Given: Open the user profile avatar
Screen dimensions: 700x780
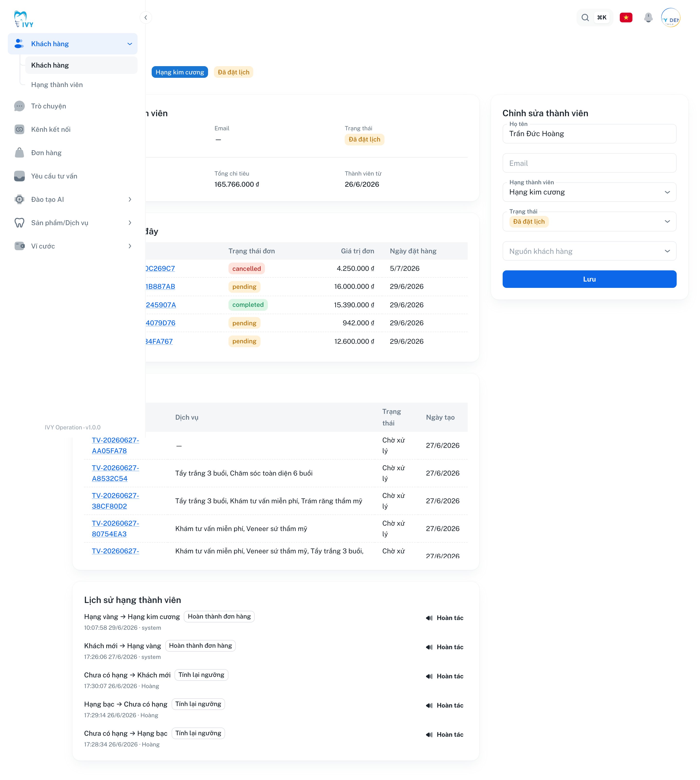Looking at the screenshot, I should tap(670, 17).
